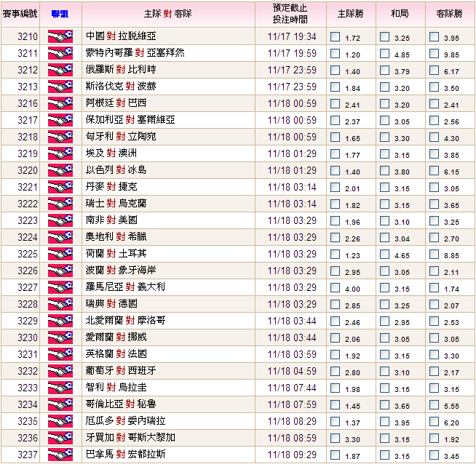Check away win 3.50 for 斯洛伐克 對 波赫
The image size is (476, 464).
(434, 87)
